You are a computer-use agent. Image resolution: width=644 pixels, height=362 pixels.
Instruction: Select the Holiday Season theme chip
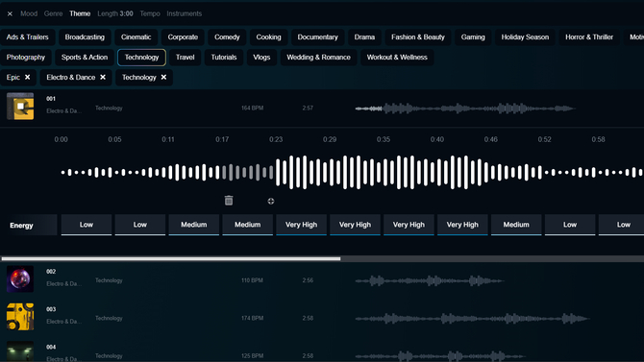click(525, 36)
